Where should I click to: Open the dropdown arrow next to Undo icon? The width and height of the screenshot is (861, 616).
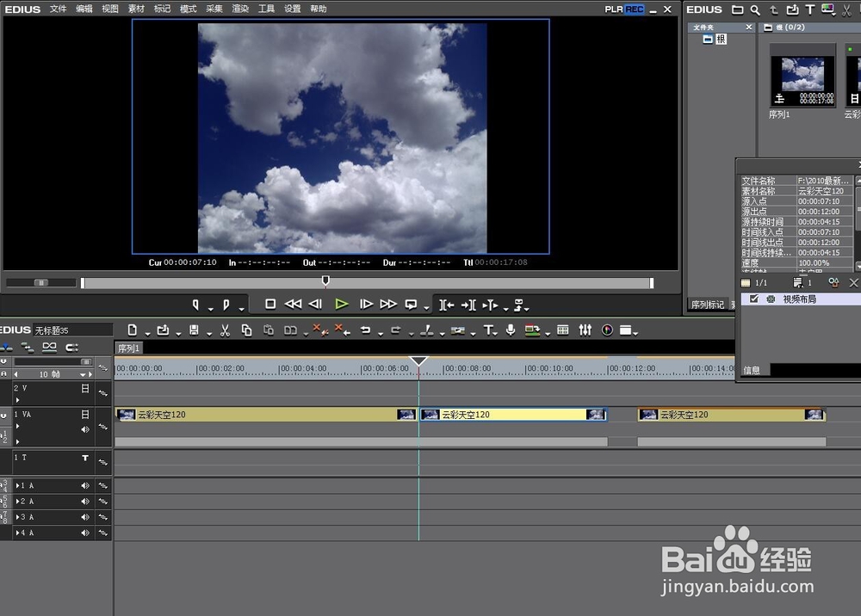coord(380,334)
